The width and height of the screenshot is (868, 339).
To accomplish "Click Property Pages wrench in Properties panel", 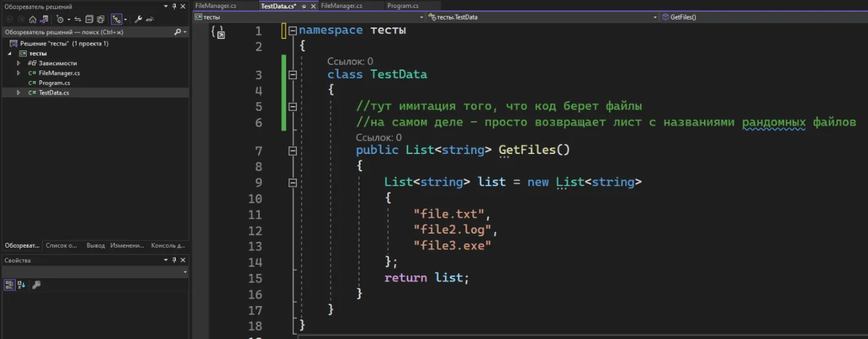I will 36,284.
